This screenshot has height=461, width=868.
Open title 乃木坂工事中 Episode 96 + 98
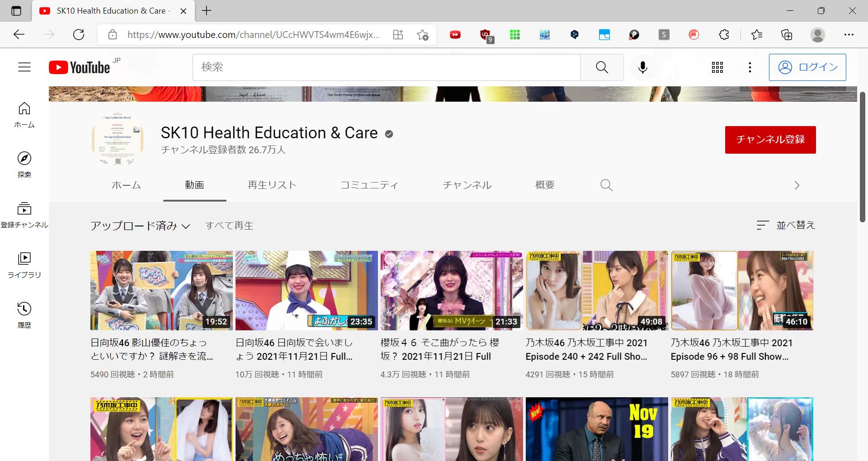coord(731,349)
